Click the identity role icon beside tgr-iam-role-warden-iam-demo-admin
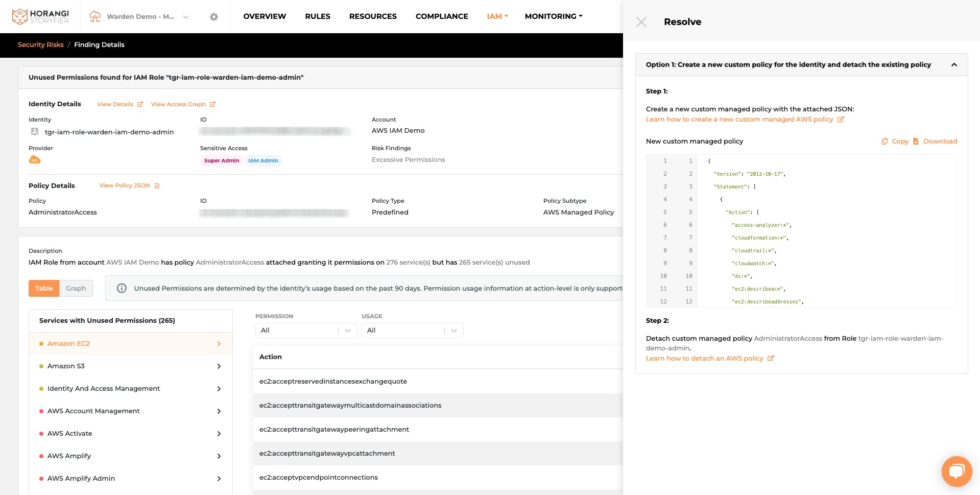 coord(35,132)
